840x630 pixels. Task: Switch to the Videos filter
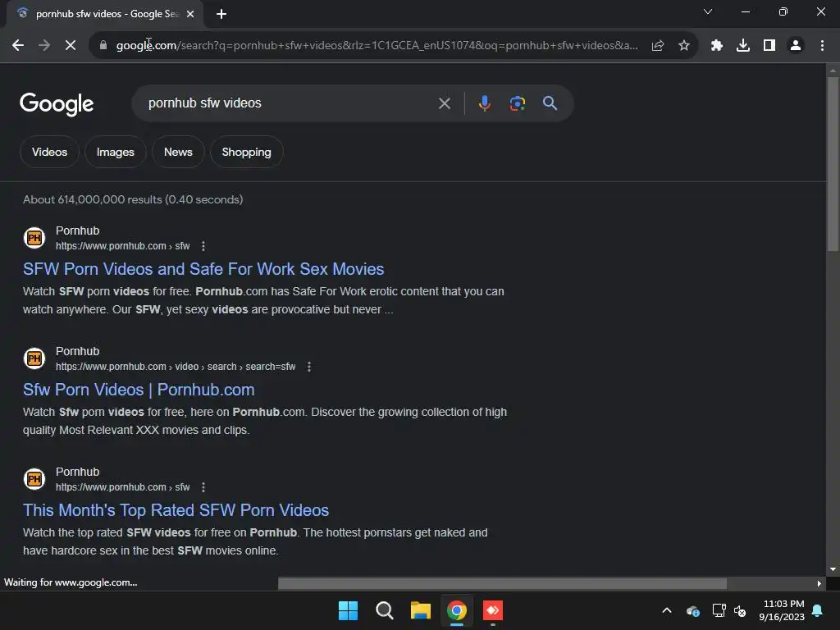coord(49,152)
